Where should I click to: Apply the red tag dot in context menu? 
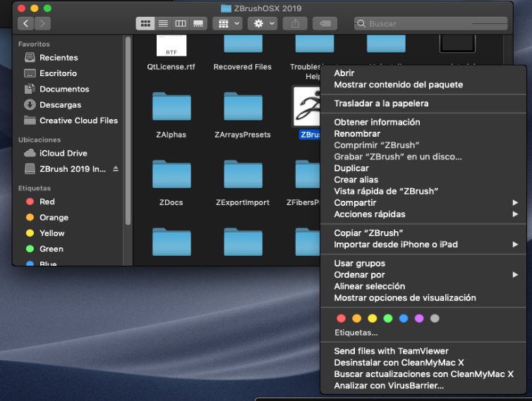pos(341,319)
